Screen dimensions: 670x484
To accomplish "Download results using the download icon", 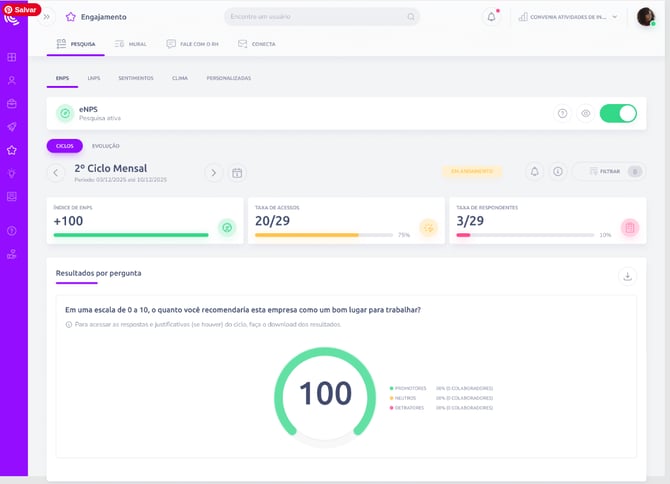I will pos(627,276).
